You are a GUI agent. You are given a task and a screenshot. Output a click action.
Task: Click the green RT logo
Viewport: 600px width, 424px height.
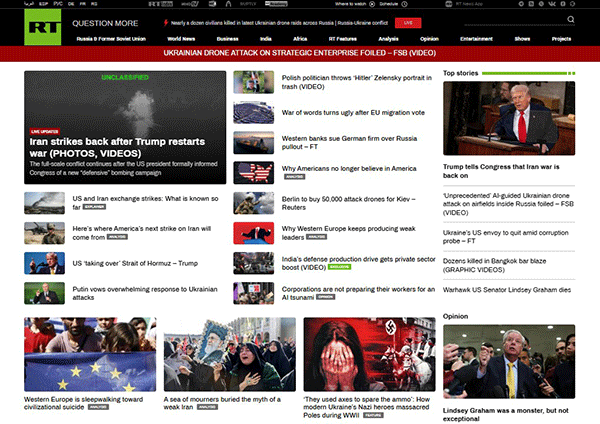pyautogui.click(x=42, y=27)
